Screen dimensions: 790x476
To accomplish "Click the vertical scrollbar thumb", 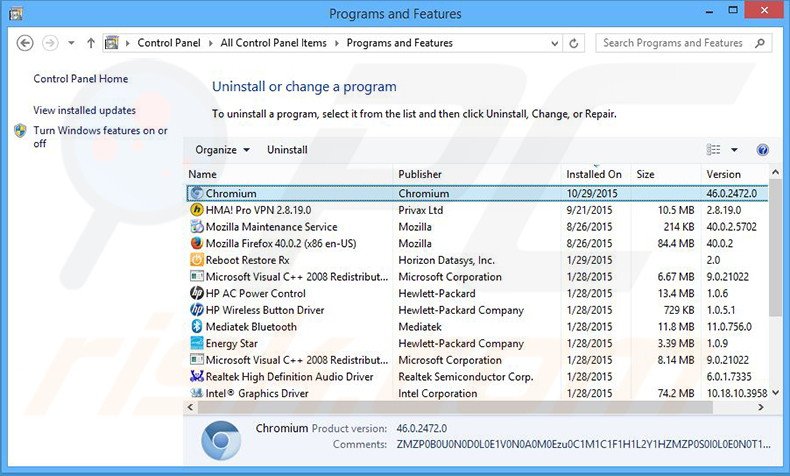I will (775, 247).
